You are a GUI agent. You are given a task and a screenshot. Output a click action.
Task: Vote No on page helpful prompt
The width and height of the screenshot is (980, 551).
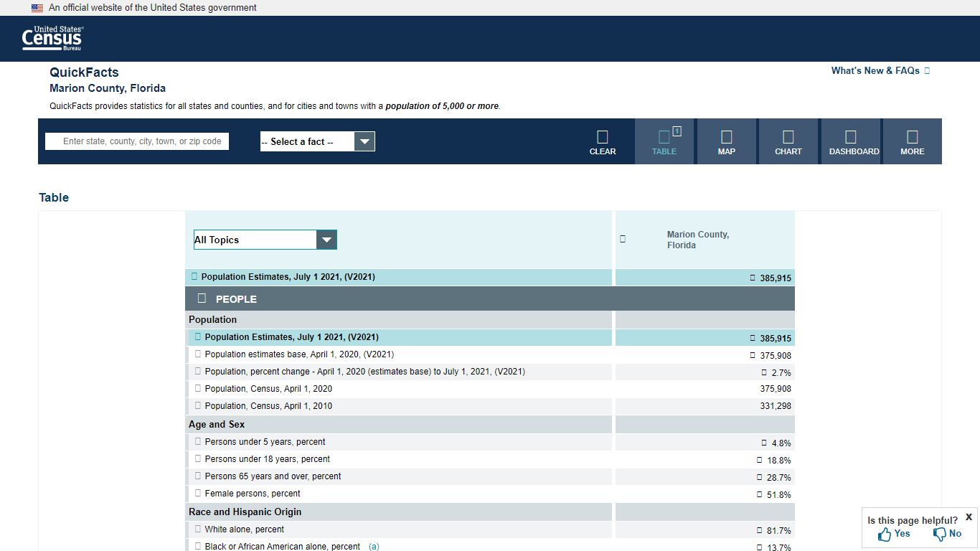(x=947, y=534)
